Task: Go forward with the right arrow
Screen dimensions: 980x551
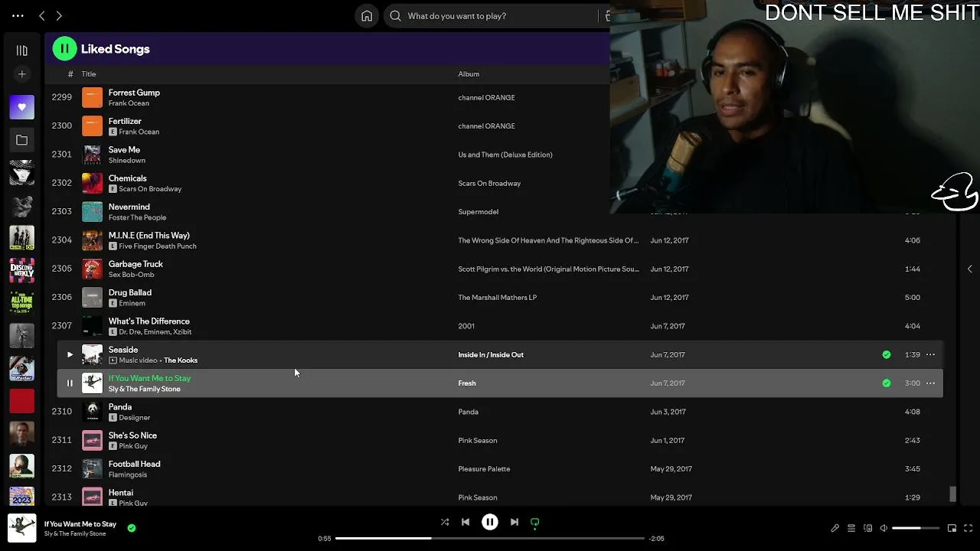Action: (59, 15)
